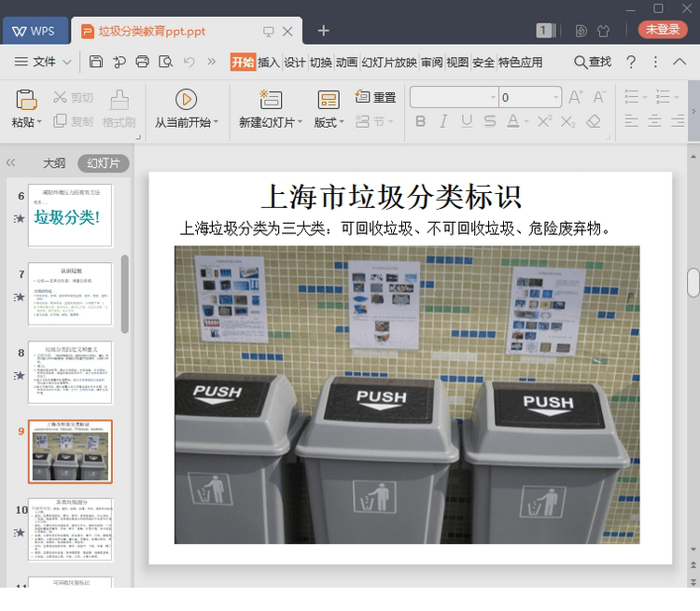700x611 pixels.
Task: Click Section (节) button
Action: [374, 121]
